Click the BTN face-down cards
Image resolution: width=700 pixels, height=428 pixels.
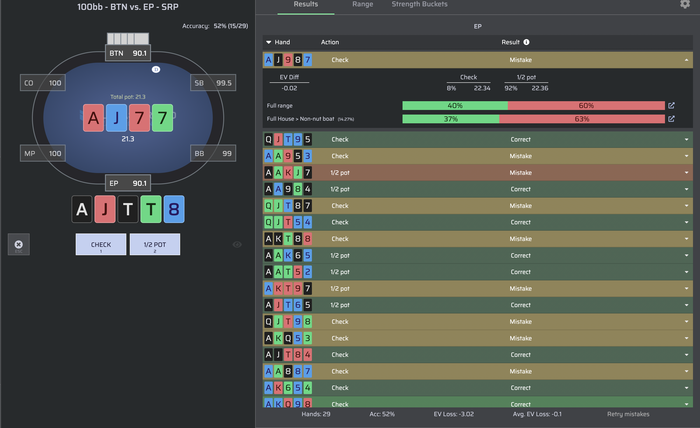click(x=128, y=38)
